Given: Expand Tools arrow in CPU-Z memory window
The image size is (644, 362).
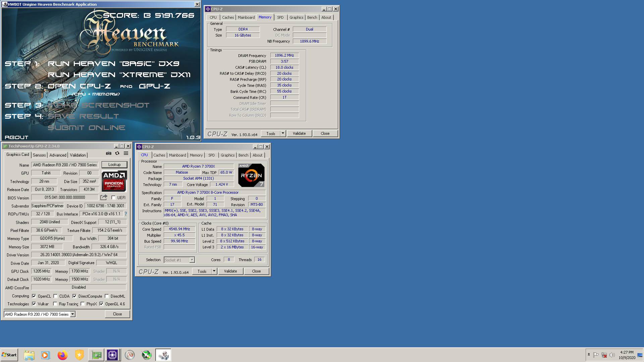Looking at the screenshot, I should 283,133.
